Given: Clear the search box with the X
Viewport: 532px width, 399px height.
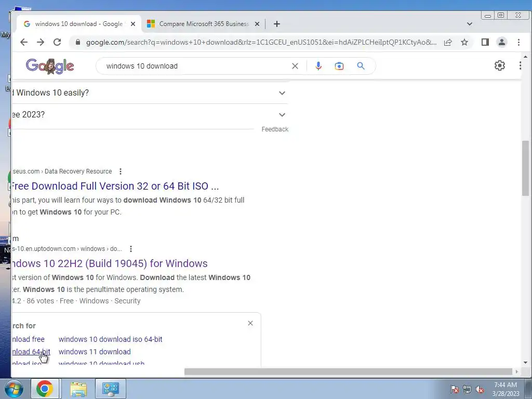Looking at the screenshot, I should click(x=295, y=66).
